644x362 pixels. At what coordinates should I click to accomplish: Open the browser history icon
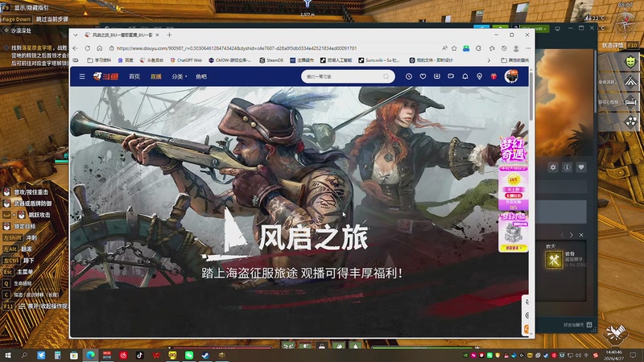tap(504, 48)
